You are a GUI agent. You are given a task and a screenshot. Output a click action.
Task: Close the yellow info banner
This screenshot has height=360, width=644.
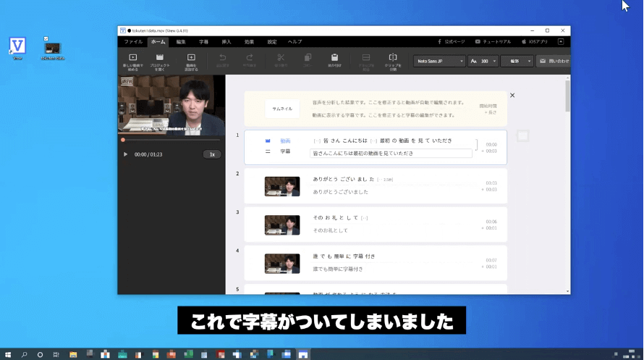pyautogui.click(x=512, y=96)
